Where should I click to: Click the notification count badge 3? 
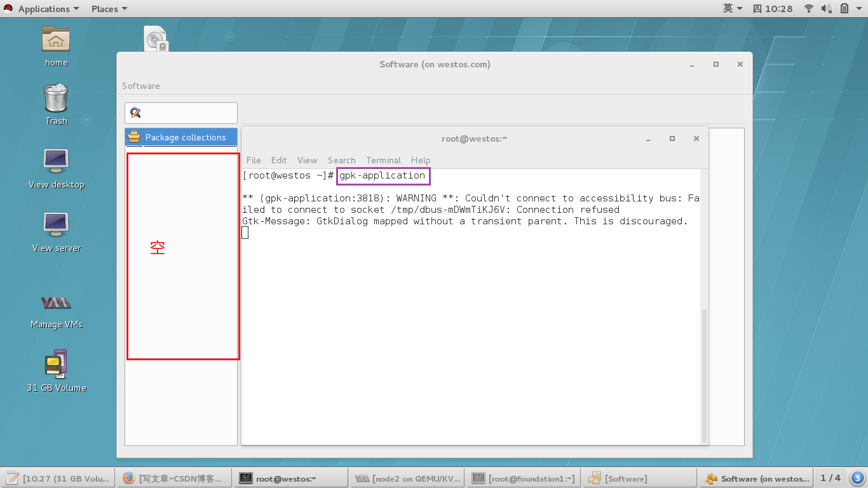(x=857, y=478)
